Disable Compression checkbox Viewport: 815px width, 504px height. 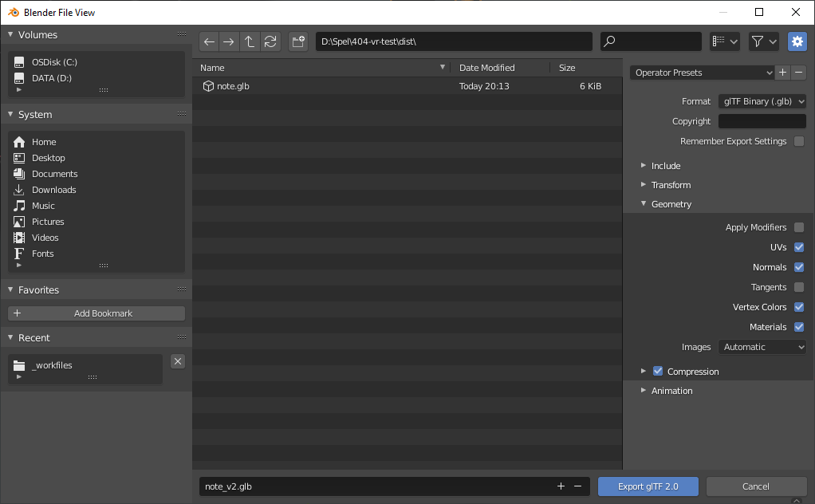point(658,371)
